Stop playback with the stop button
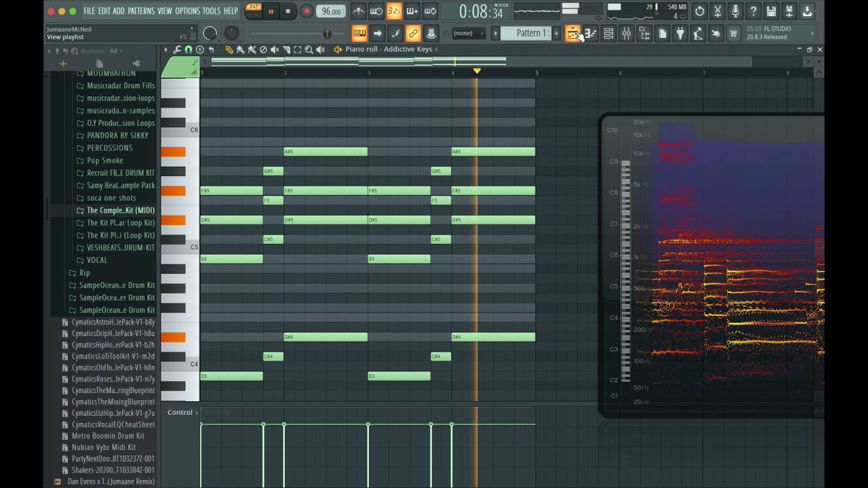 coord(288,12)
